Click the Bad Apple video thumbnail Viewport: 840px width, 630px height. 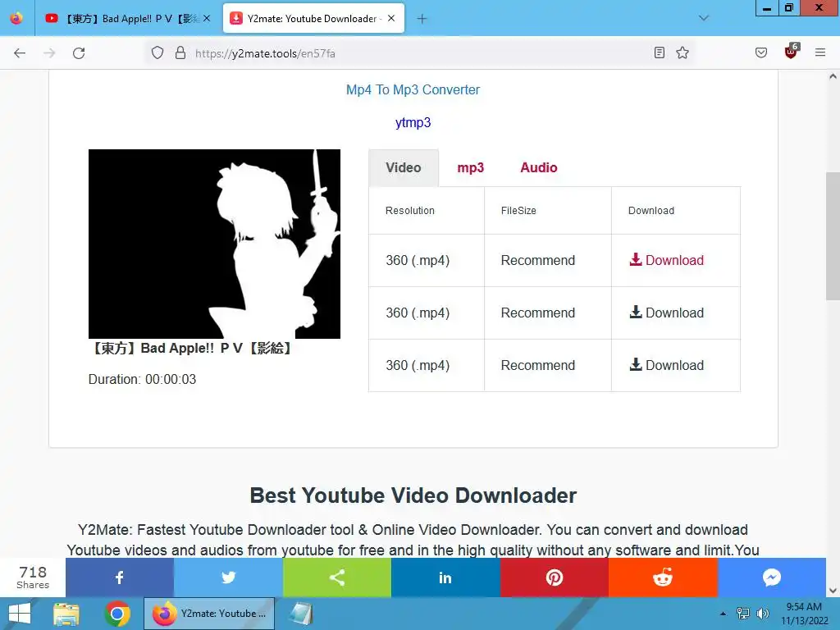click(214, 244)
